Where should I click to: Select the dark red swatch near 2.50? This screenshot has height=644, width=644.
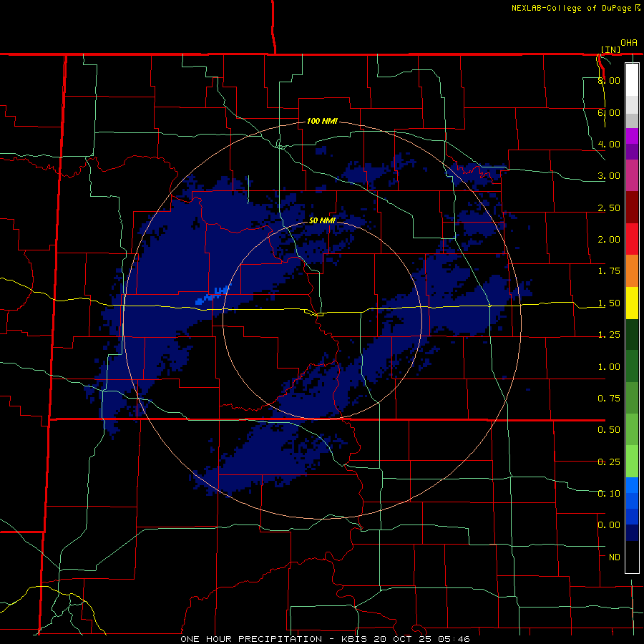point(632,208)
